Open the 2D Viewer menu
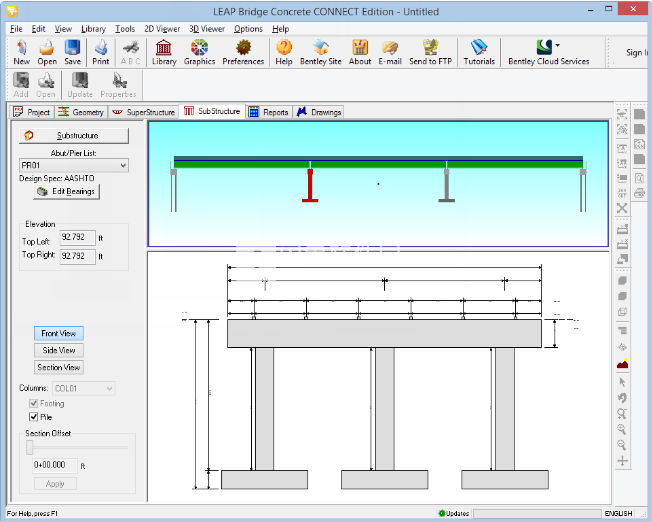The height and width of the screenshot is (522, 652). coord(162,29)
